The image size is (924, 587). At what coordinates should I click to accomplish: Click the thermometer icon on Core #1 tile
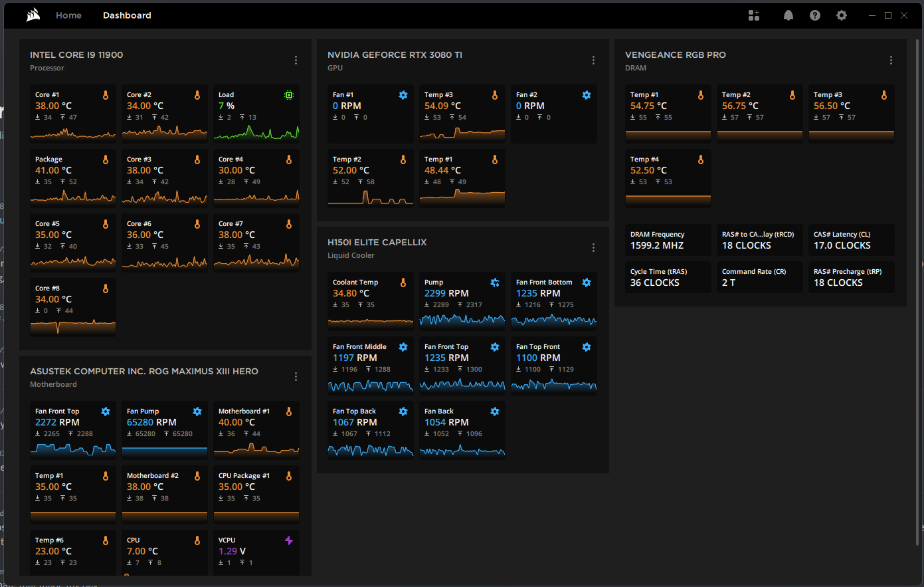point(106,95)
